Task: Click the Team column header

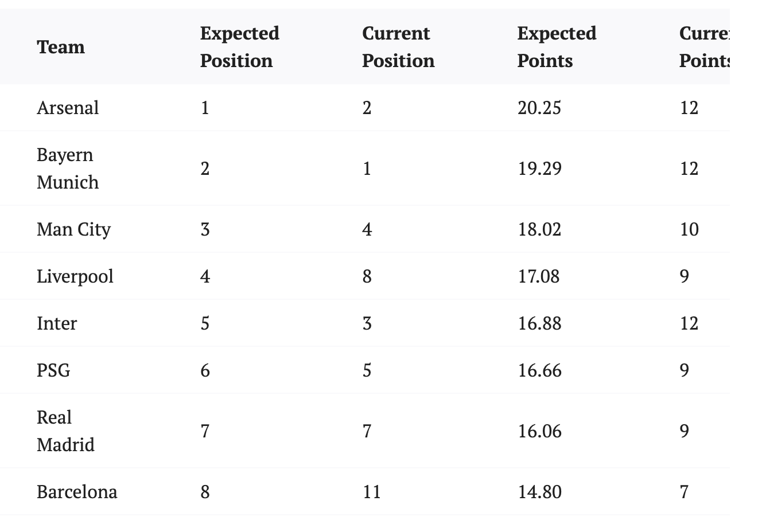Action: (x=61, y=47)
